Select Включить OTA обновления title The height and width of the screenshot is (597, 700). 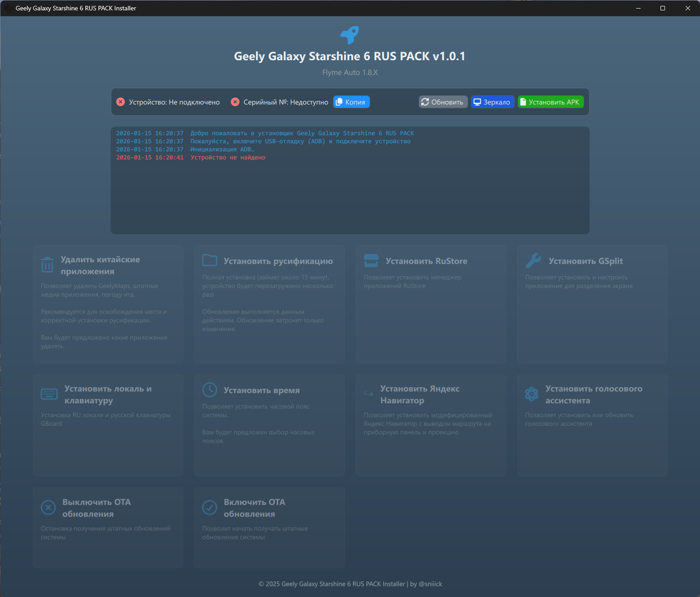pyautogui.click(x=254, y=508)
